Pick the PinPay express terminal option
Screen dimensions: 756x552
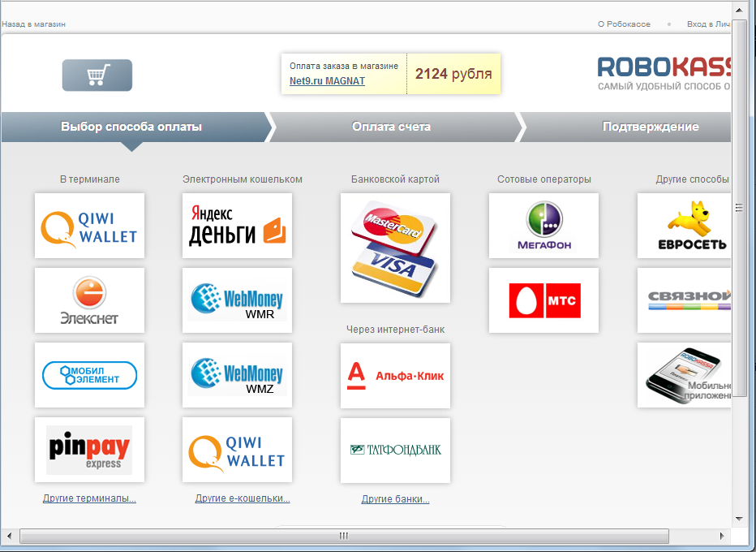click(x=89, y=450)
